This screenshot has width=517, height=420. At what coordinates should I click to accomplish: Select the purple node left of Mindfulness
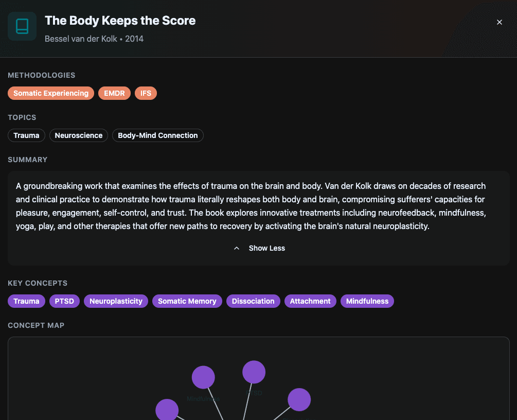pos(167,410)
